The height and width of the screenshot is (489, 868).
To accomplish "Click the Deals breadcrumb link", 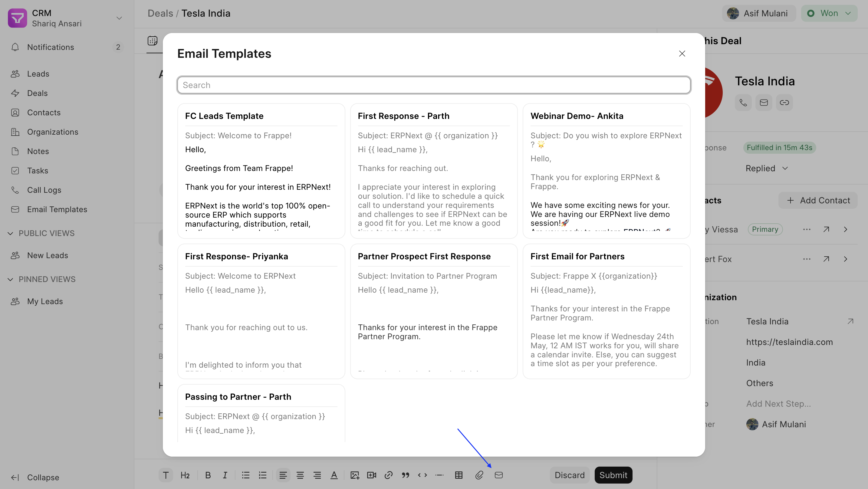I will [160, 14].
